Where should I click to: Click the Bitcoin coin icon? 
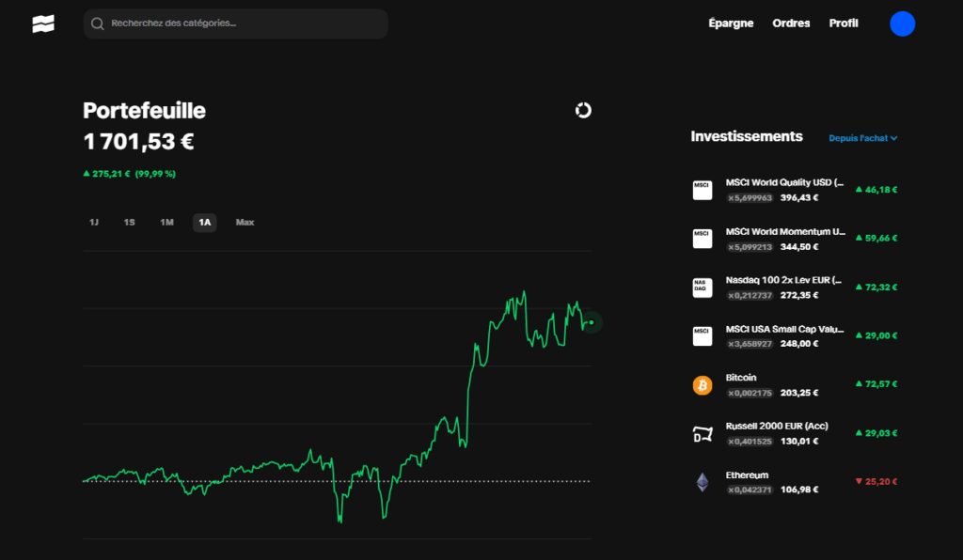click(x=702, y=384)
